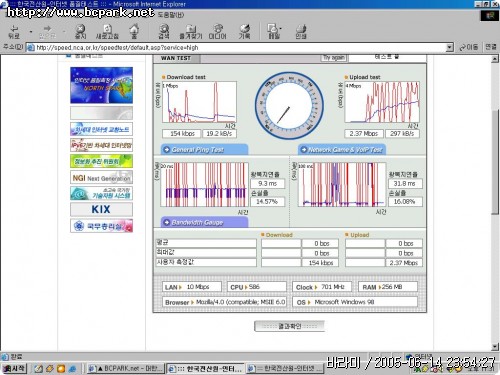Viewport: 500px width, 375px height.
Task: Click the result confirm button below panel
Action: tap(289, 326)
